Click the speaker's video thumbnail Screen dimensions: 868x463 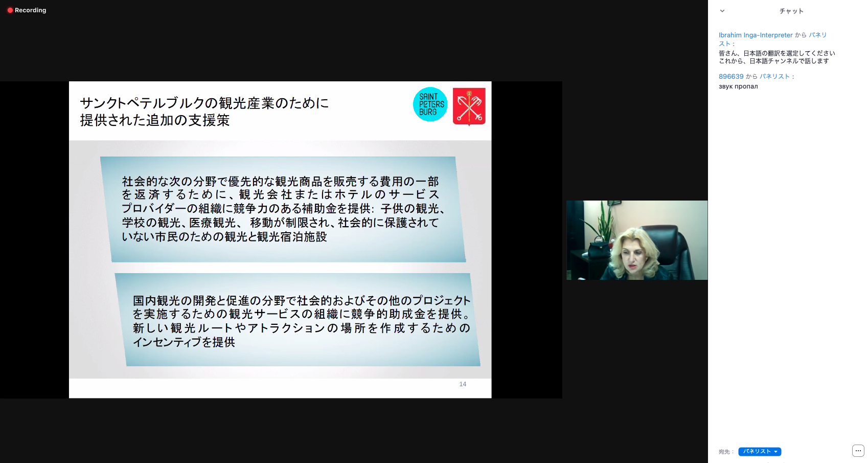tap(636, 240)
